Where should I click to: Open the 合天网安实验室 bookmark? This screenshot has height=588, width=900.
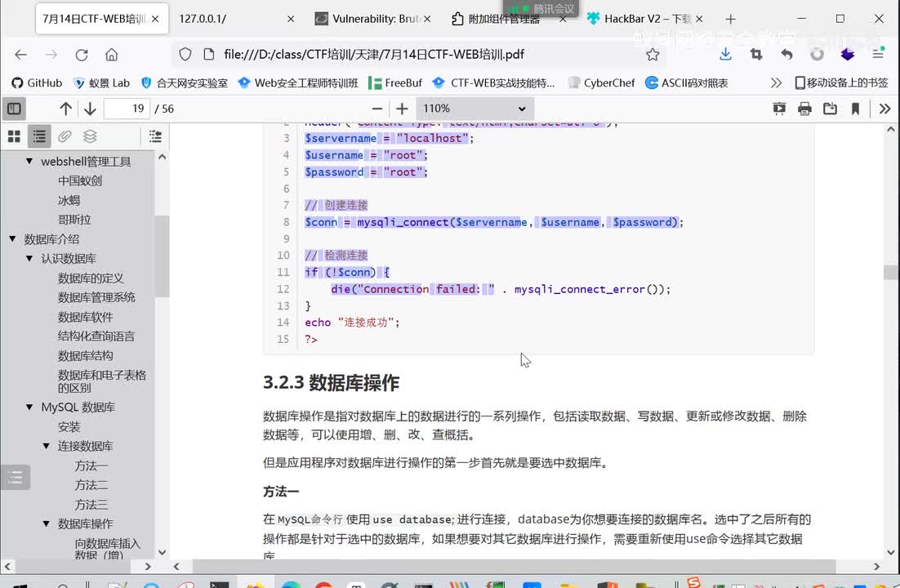(185, 82)
